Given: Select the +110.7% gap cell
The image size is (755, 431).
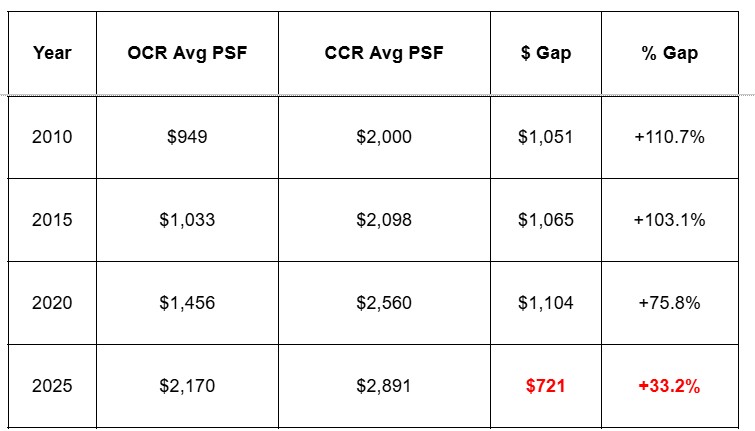Looking at the screenshot, I should pos(670,137).
